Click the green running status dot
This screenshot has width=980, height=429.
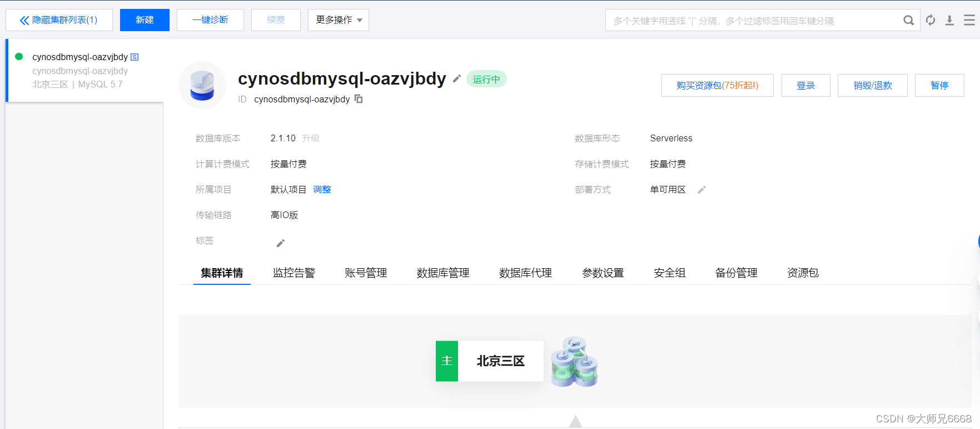click(19, 56)
